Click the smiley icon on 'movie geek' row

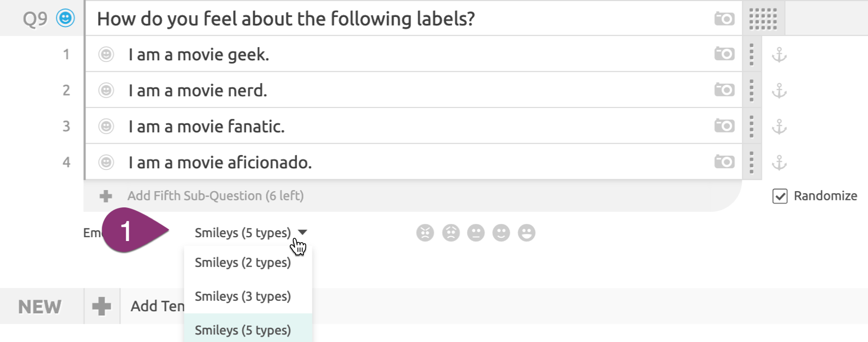click(106, 54)
